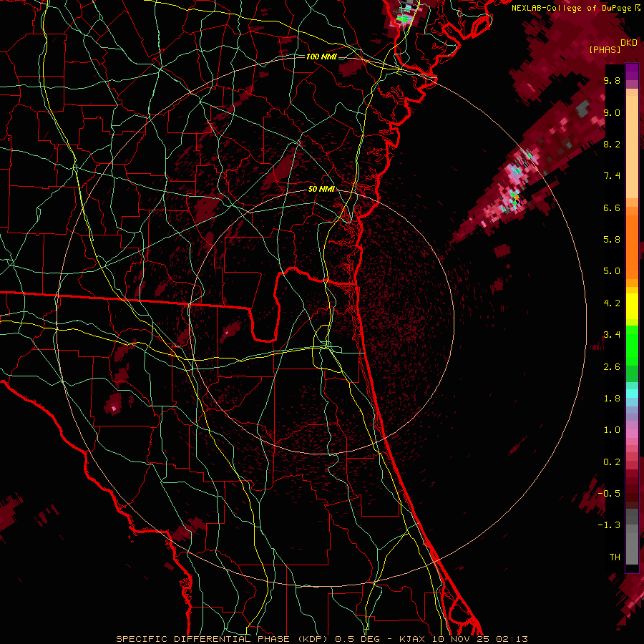The image size is (644, 644).
Task: Click the NEXLAB-College of DuPage credit text
Action: pos(571,8)
